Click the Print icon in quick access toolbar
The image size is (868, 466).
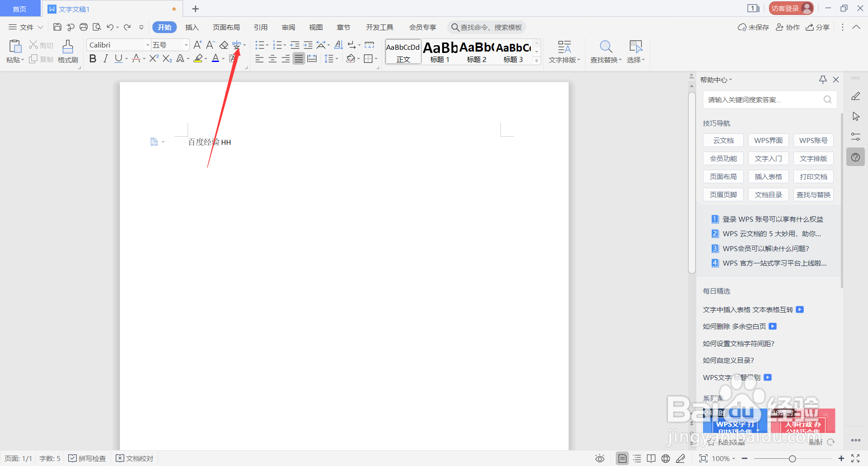84,27
